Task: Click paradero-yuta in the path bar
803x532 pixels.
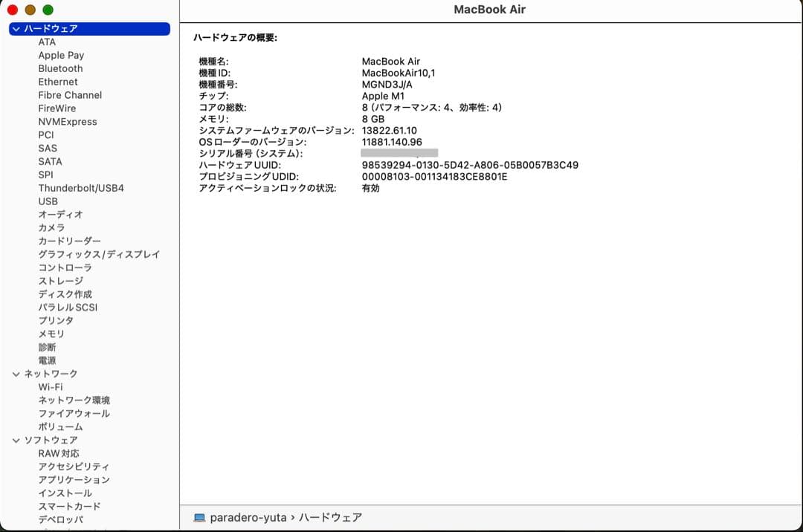Action: (x=248, y=518)
